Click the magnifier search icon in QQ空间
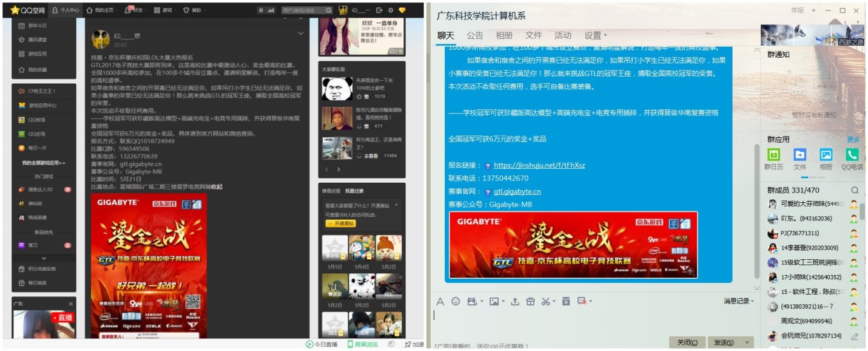Image resolution: width=868 pixels, height=351 pixels. click(x=328, y=10)
